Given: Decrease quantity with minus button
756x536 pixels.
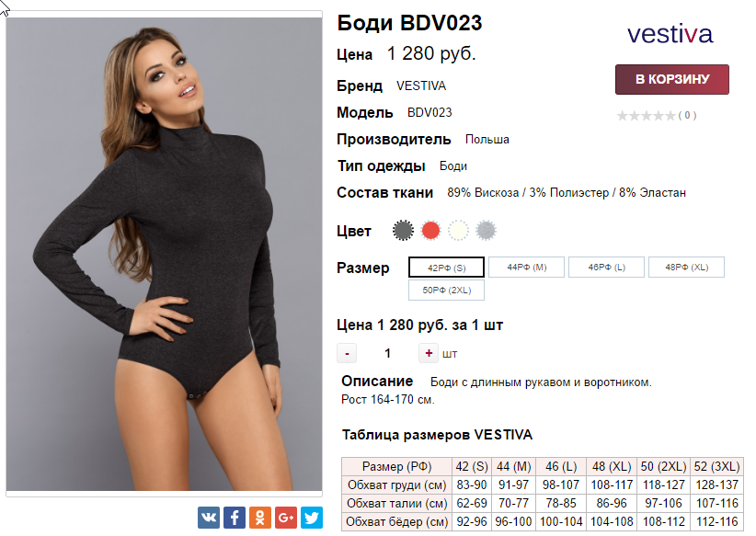Looking at the screenshot, I should click(347, 353).
